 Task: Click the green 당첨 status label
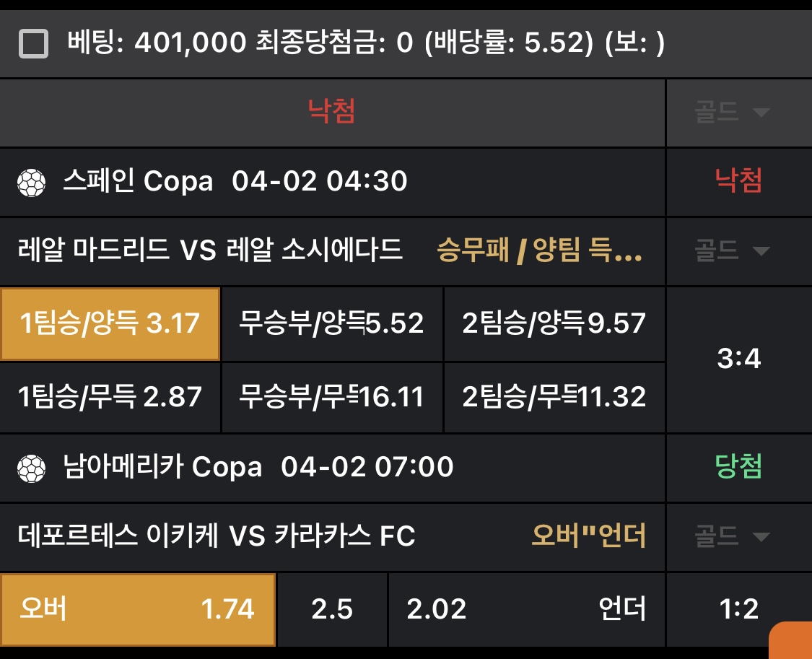point(738,467)
